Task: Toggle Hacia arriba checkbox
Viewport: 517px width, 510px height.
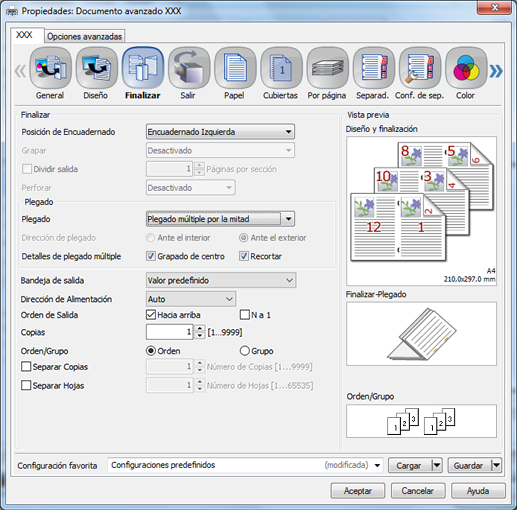Action: 151,315
